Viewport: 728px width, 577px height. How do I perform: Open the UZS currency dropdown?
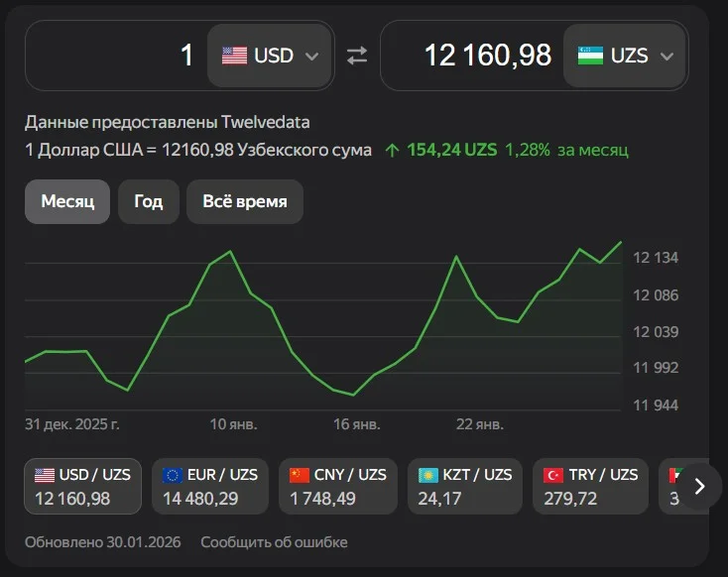tap(626, 56)
